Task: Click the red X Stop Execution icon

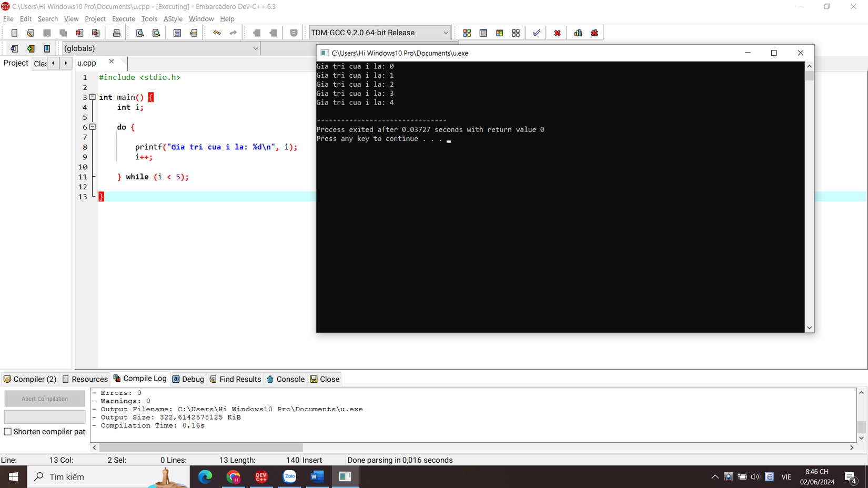Action: pos(557,33)
